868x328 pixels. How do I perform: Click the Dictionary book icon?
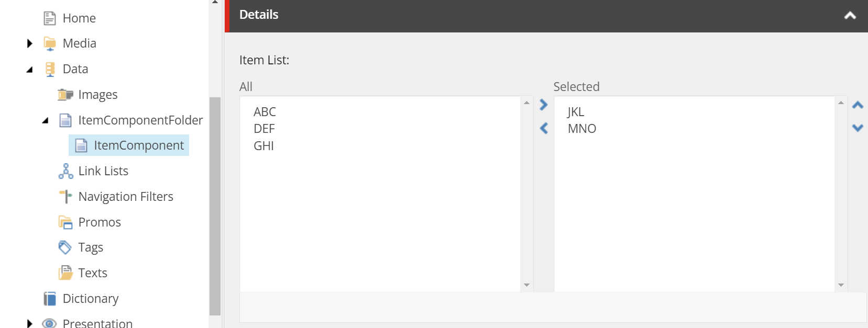[x=50, y=299]
